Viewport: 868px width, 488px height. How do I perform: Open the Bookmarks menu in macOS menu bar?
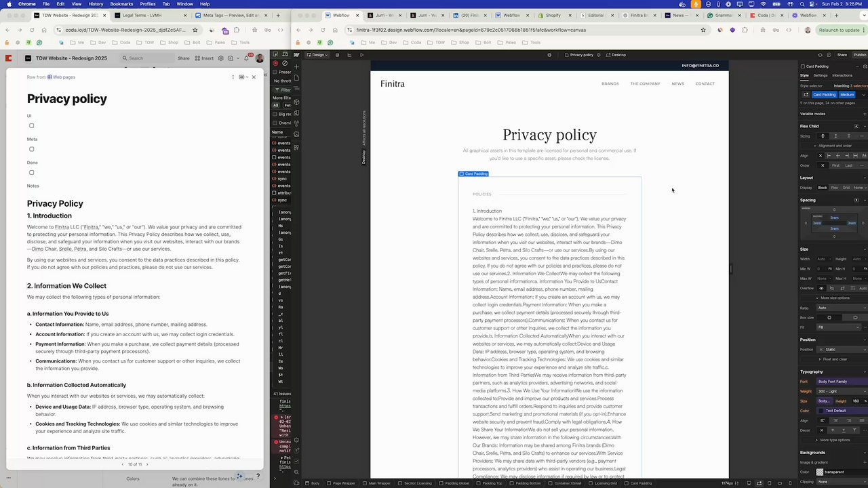click(x=121, y=4)
